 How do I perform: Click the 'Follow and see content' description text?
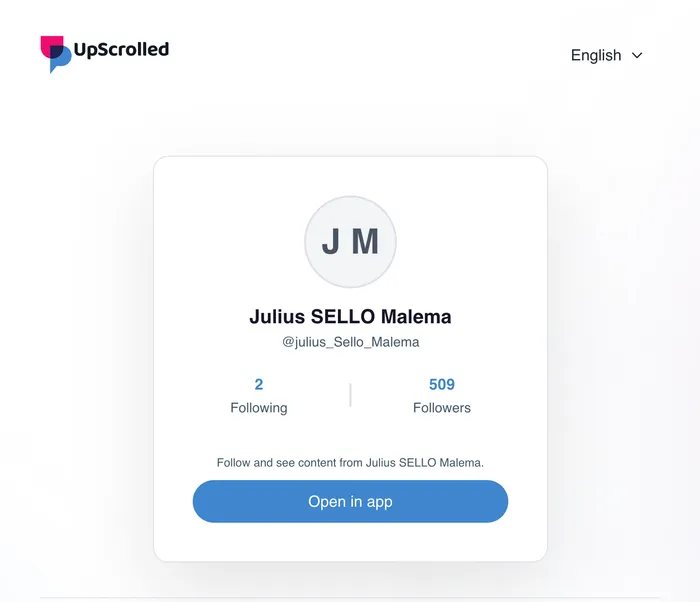pos(350,462)
